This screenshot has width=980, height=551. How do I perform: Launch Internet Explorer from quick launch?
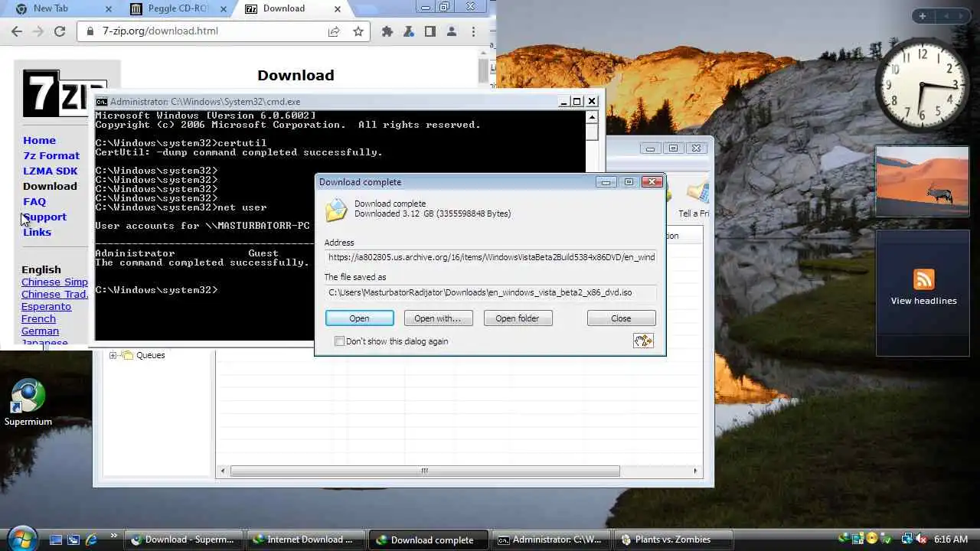click(x=91, y=540)
